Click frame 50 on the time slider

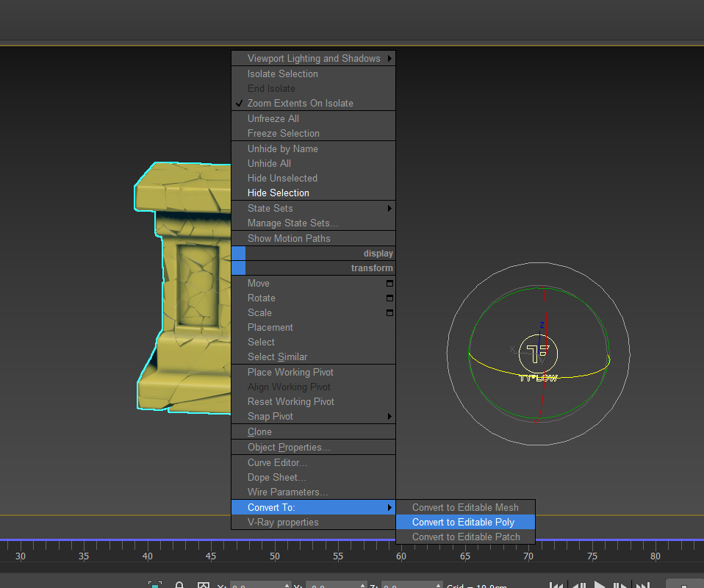(274, 556)
